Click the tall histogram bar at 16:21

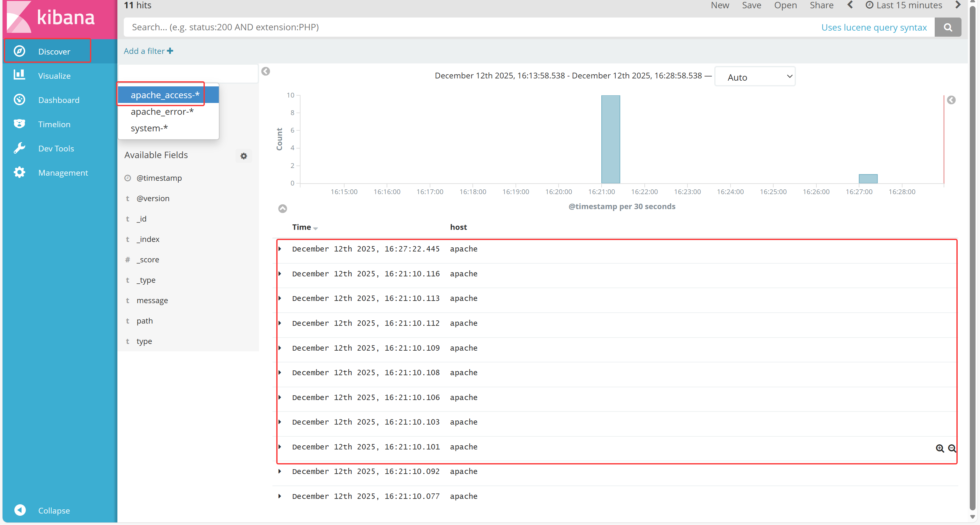click(x=610, y=139)
